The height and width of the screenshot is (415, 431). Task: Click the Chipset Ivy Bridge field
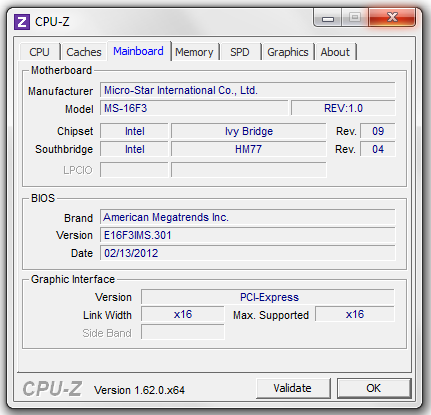coord(249,131)
